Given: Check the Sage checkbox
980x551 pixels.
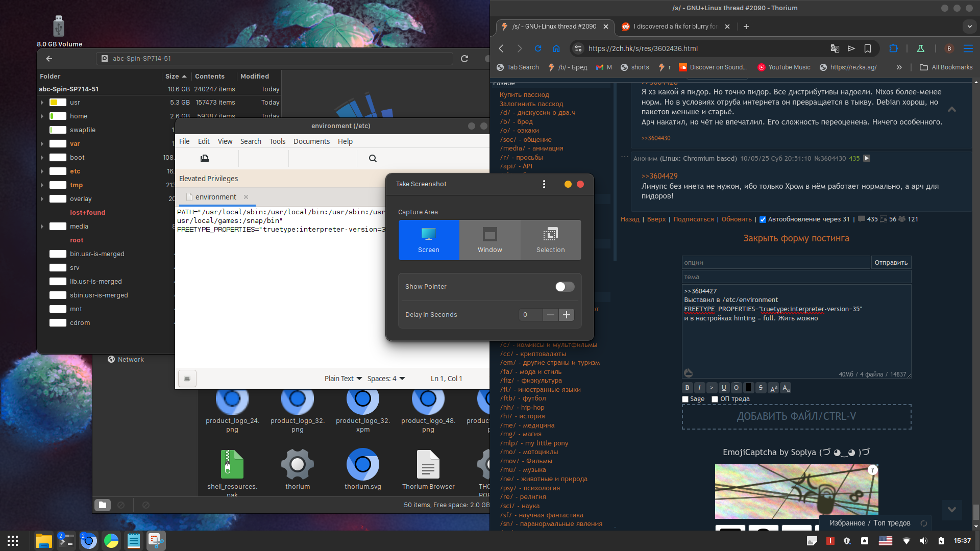Looking at the screenshot, I should (685, 399).
